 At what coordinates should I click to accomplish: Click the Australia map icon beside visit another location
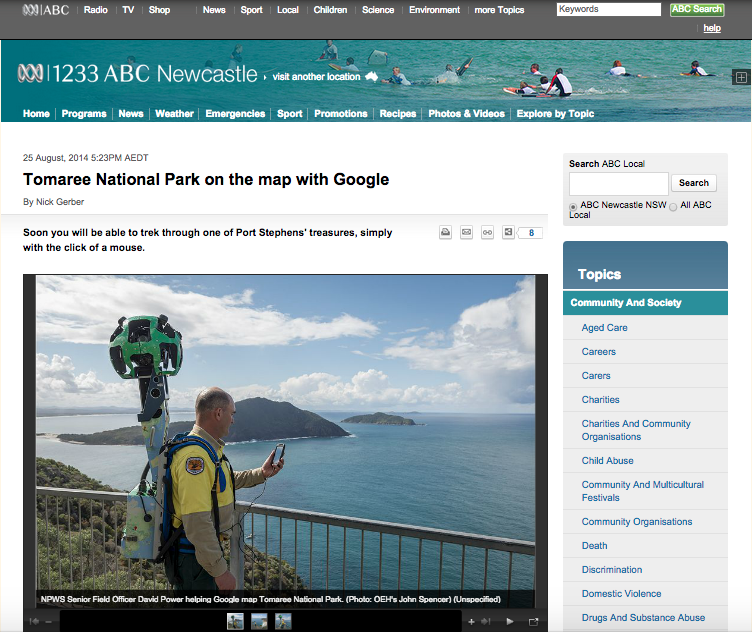pyautogui.click(x=371, y=76)
